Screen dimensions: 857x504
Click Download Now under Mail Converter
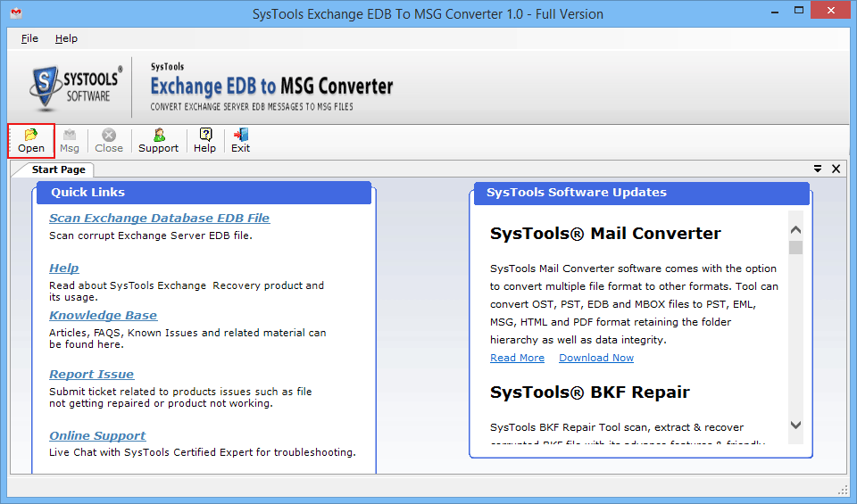pyautogui.click(x=596, y=358)
